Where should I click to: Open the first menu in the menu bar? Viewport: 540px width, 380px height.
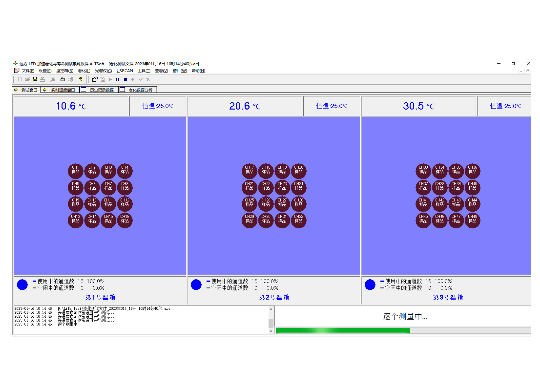pyautogui.click(x=28, y=71)
